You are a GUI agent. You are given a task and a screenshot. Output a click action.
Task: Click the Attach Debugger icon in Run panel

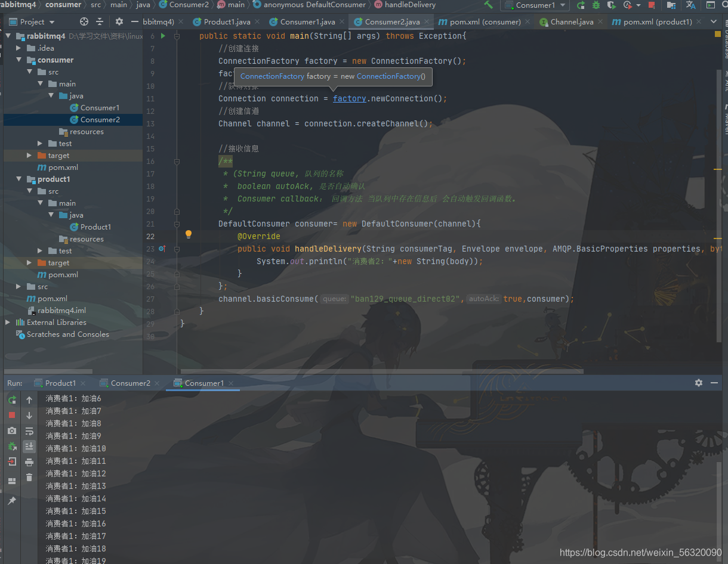(12, 446)
